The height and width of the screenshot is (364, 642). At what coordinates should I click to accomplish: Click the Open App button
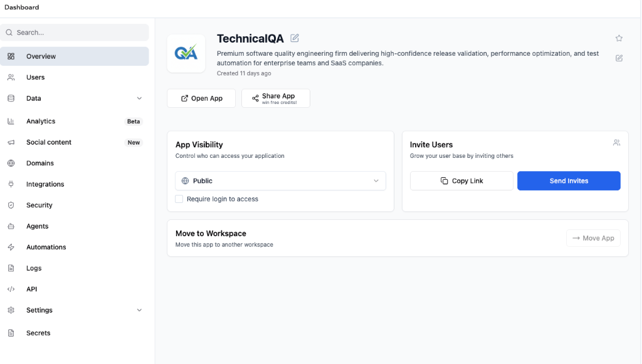coord(201,98)
